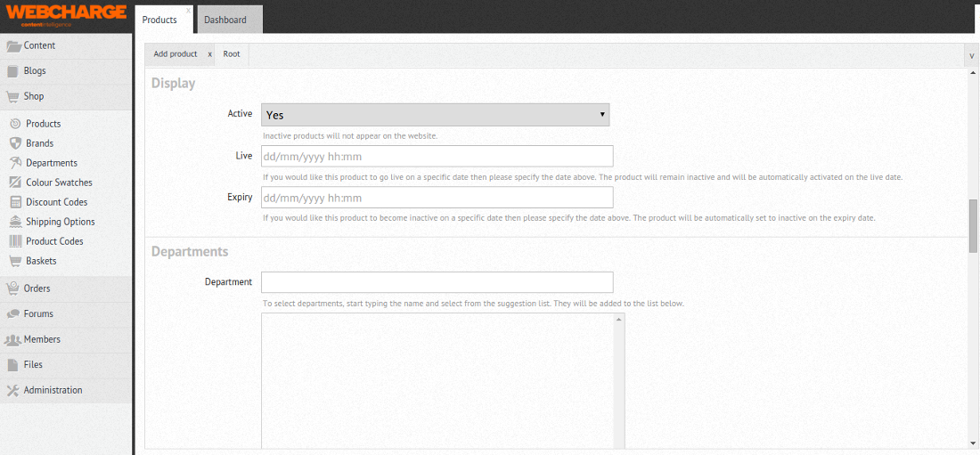Click the Brands shield icon
Viewport: 980px width, 455px height.
[x=15, y=143]
